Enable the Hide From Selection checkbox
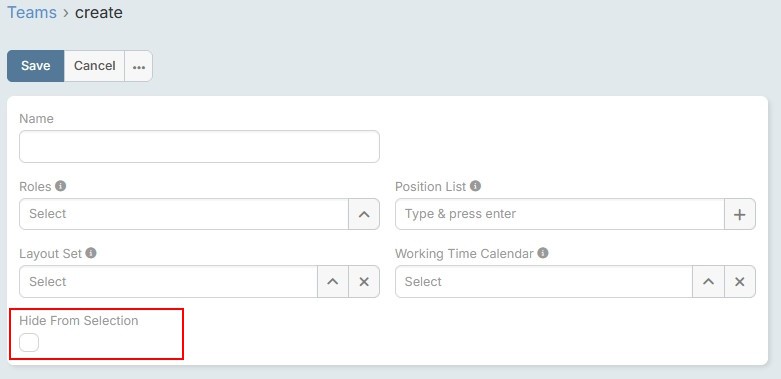Viewport: 781px width, 379px height. tap(29, 342)
